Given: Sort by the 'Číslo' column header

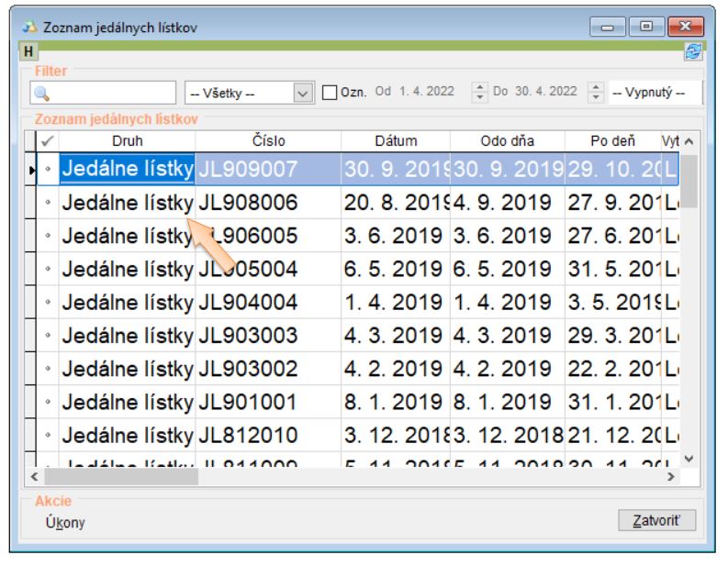Looking at the screenshot, I should point(267,141).
